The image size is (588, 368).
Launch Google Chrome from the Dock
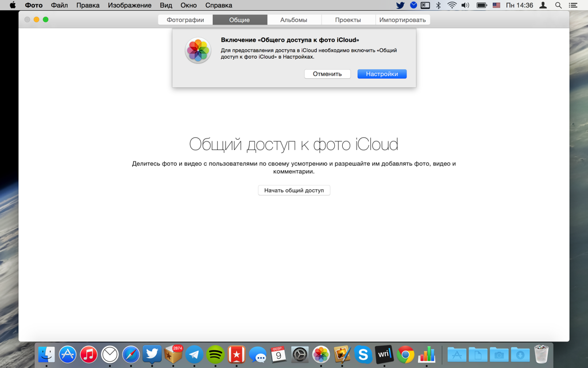click(x=405, y=354)
